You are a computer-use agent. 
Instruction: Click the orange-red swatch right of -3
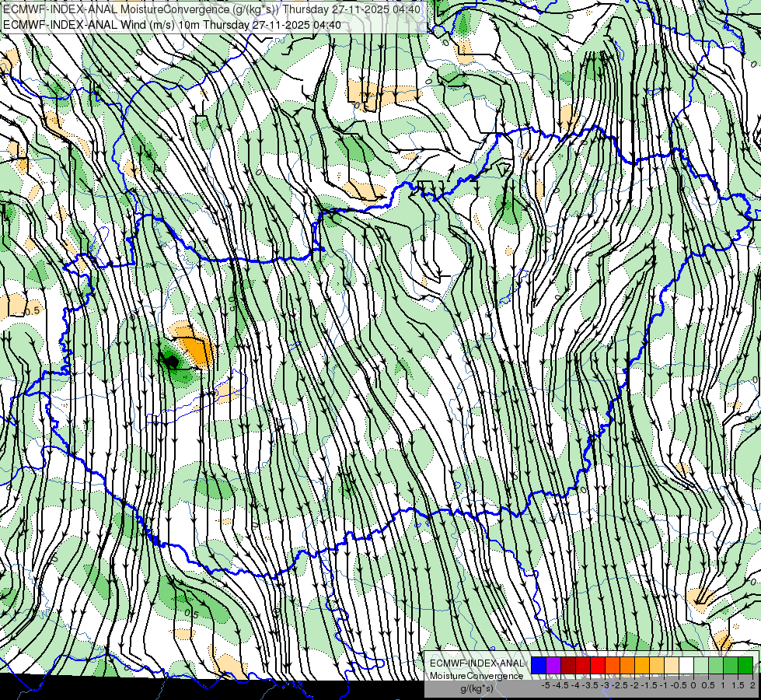pyautogui.click(x=613, y=665)
